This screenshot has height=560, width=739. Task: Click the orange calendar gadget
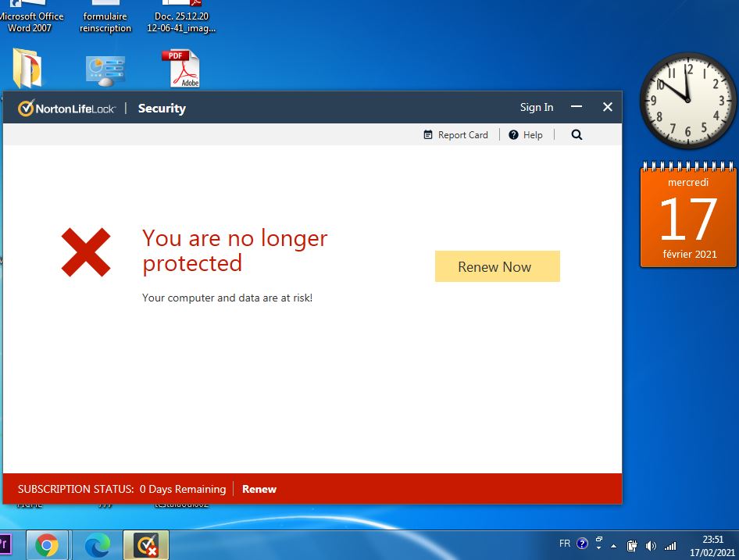687,215
